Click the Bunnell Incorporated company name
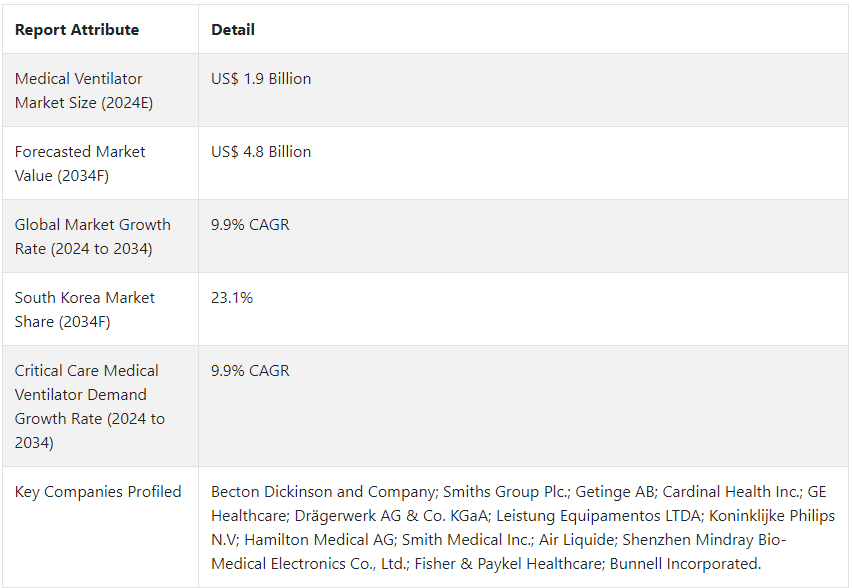 point(684,563)
